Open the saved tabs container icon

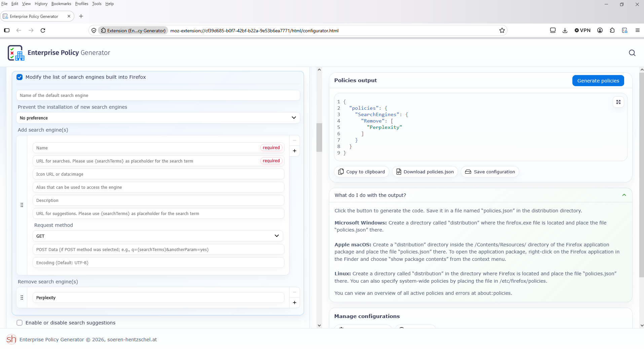pos(553,30)
